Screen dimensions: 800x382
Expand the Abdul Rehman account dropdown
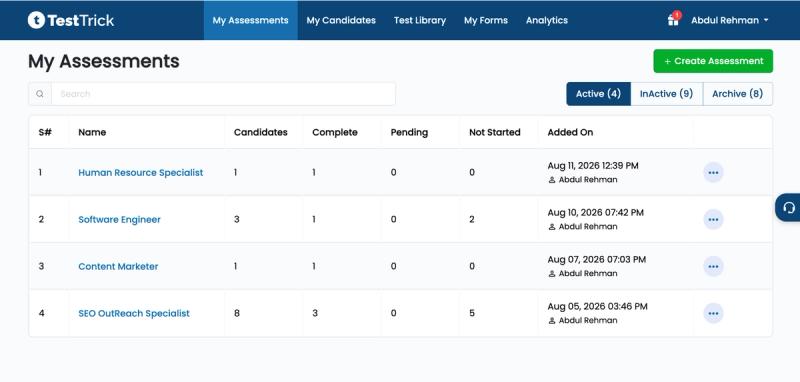(x=730, y=20)
